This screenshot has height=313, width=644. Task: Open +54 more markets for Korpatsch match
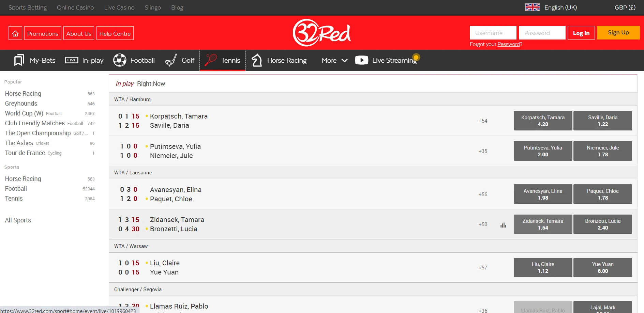click(483, 121)
